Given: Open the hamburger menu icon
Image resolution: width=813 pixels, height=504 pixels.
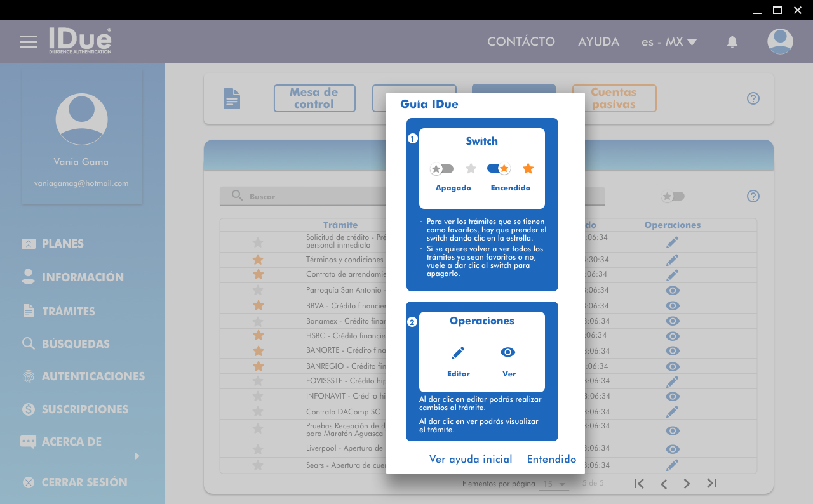Looking at the screenshot, I should [x=29, y=42].
